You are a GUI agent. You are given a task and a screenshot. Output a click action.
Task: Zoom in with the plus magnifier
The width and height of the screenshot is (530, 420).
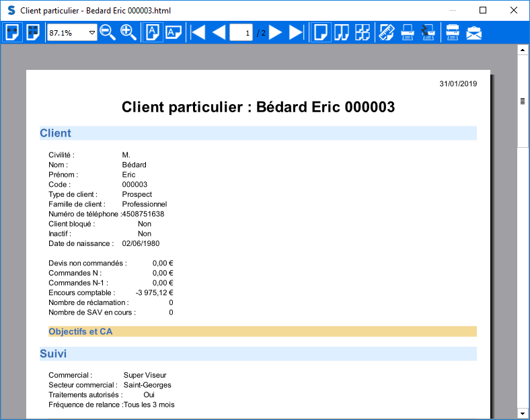(128, 32)
